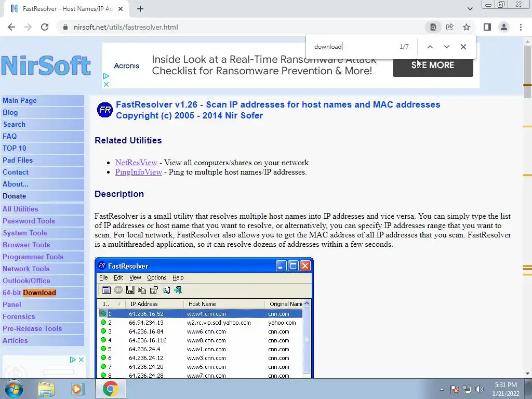Open the About... sidebar link
Image resolution: width=532 pixels, height=399 pixels.
[16, 184]
